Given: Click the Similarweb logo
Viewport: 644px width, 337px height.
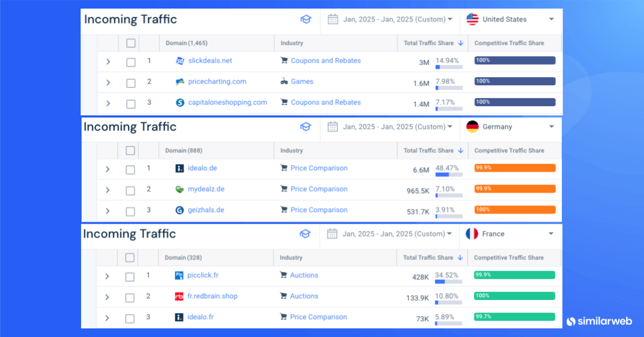Looking at the screenshot, I should tap(599, 321).
